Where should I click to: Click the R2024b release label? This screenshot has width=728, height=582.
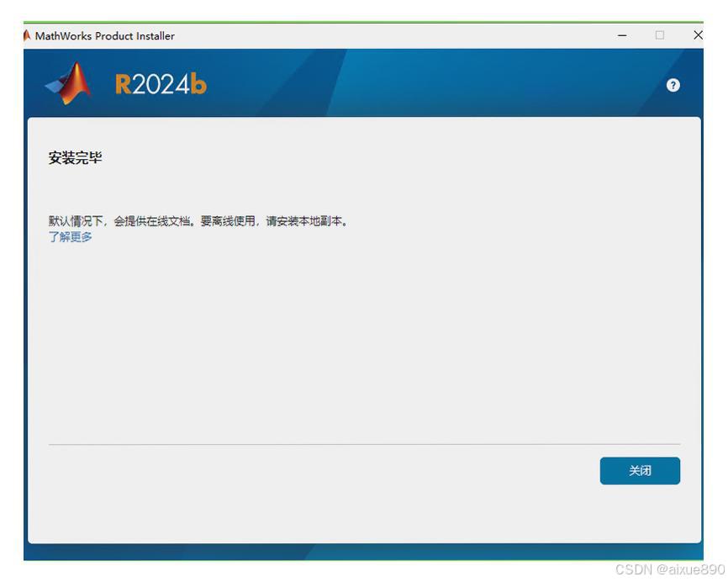click(161, 84)
